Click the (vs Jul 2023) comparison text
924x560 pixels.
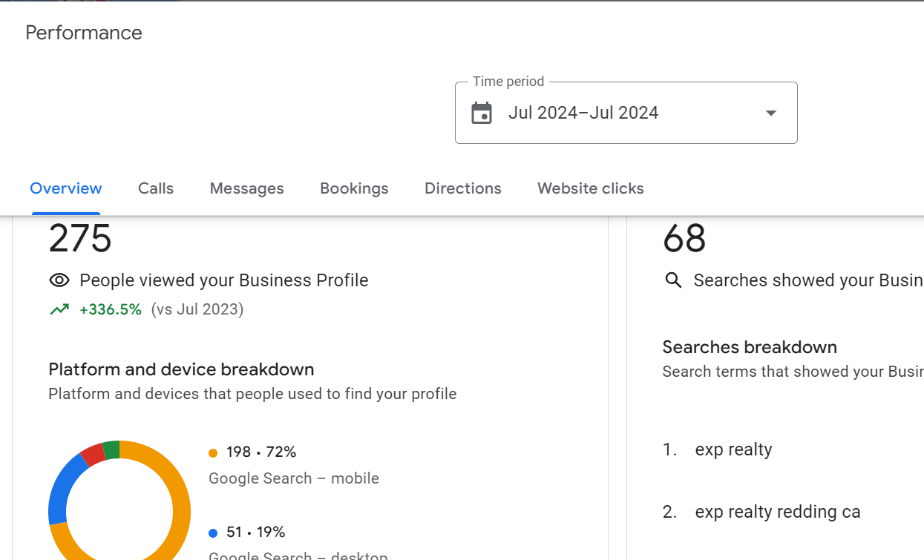click(x=197, y=309)
